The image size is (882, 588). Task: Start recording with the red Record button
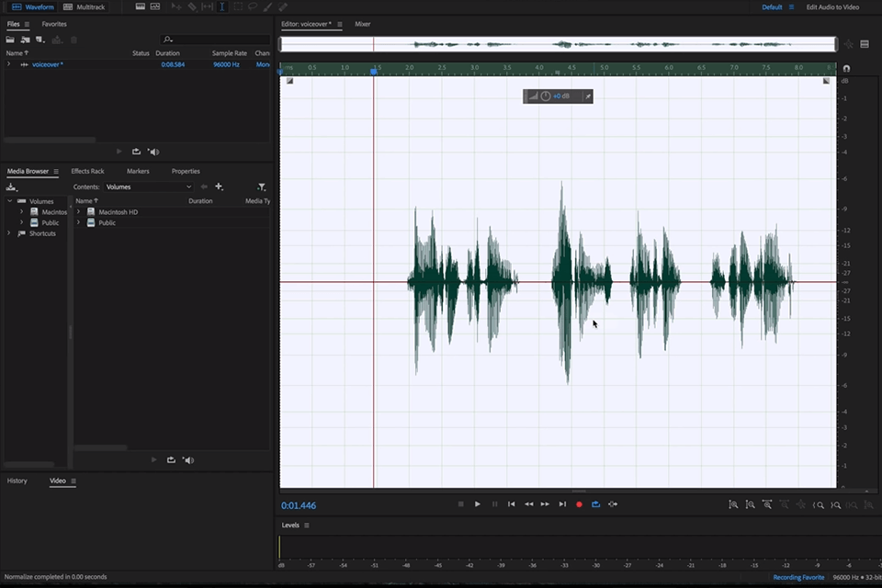[579, 503]
